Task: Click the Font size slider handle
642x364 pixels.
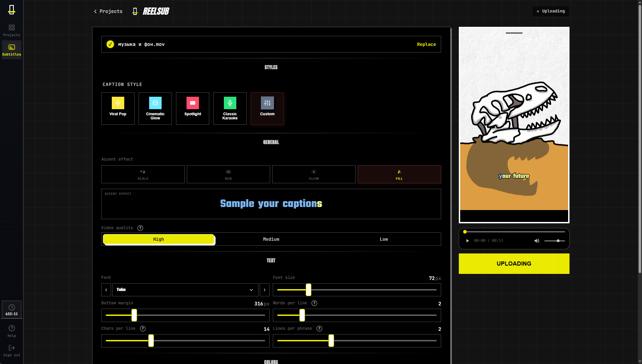Action: [309, 290]
